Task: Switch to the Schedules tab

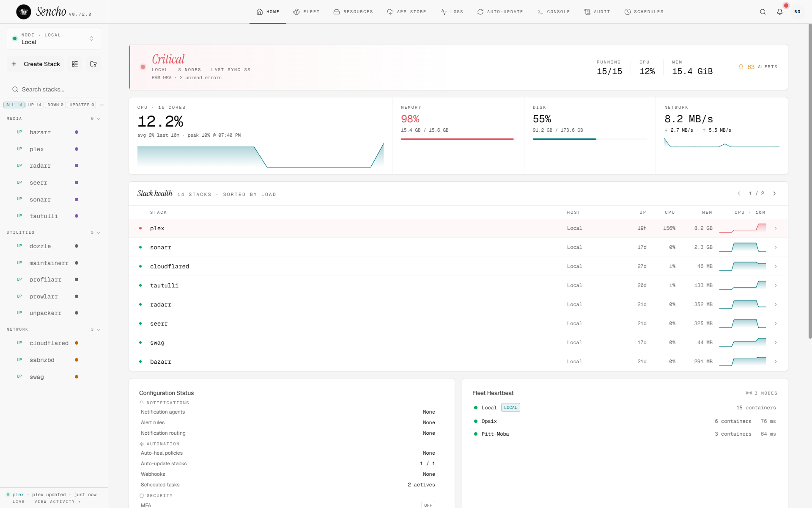Action: 644,12
